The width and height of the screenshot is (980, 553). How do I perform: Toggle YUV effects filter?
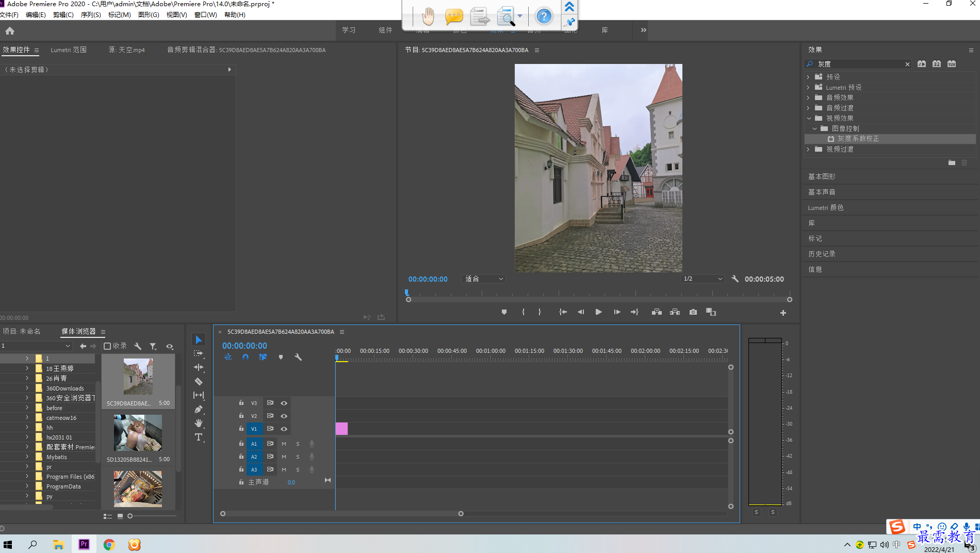952,64
